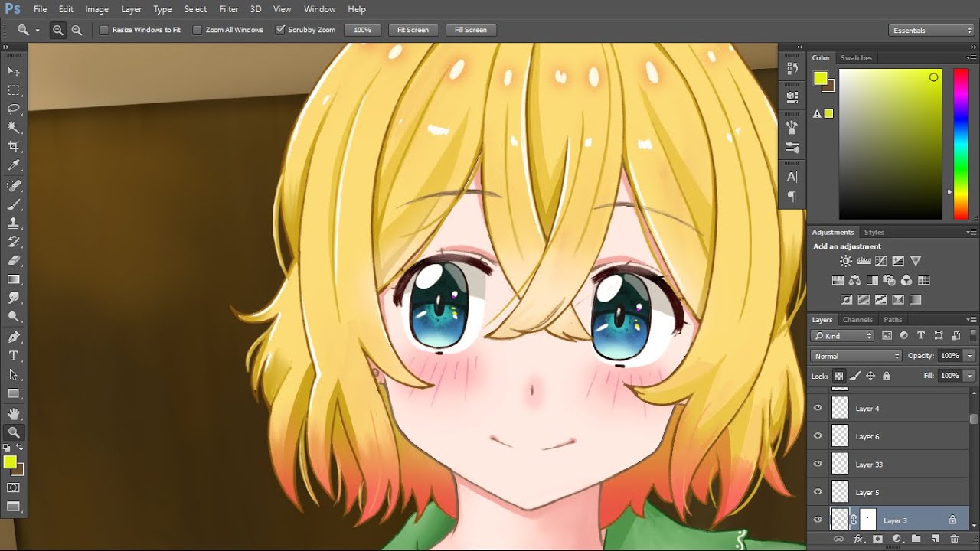This screenshot has height=551, width=980.
Task: Select the Magic Wand tool
Action: 14,128
